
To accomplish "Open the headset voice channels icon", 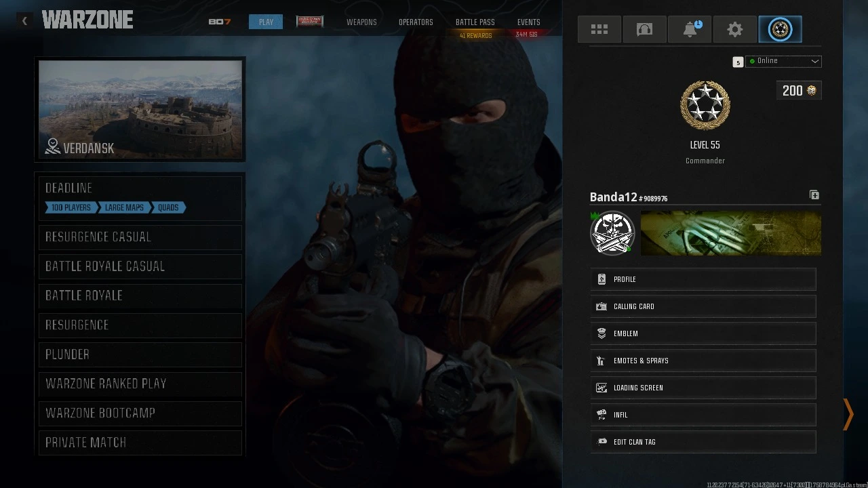I will point(644,29).
